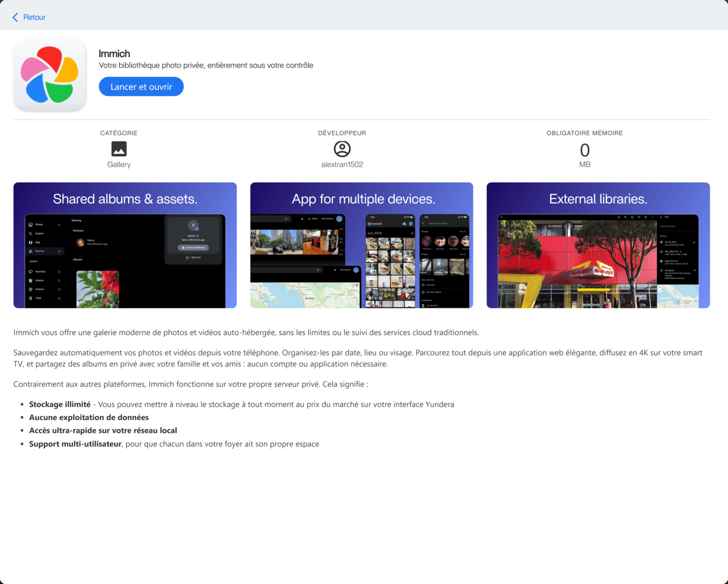Open developer alextran1502 name
This screenshot has width=728, height=584.
(x=342, y=164)
